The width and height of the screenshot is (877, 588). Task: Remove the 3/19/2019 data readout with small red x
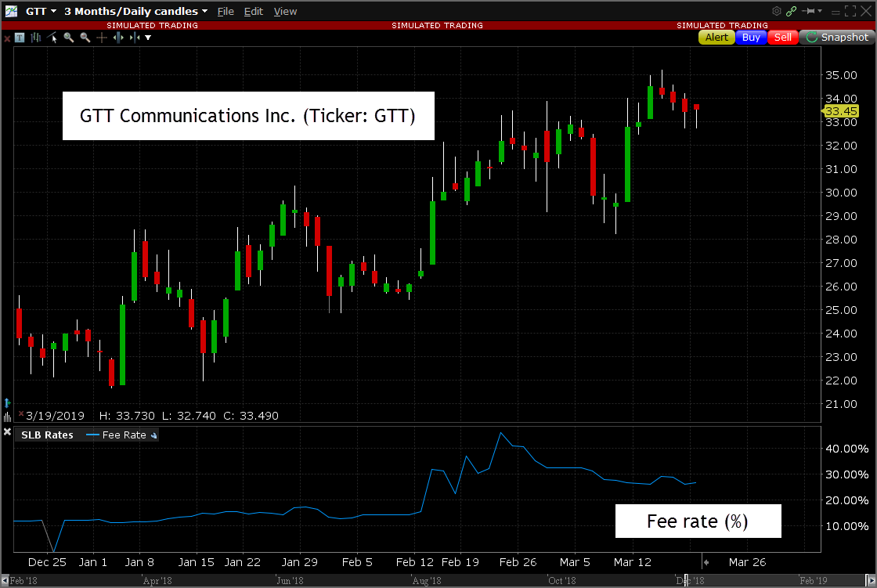tap(21, 414)
